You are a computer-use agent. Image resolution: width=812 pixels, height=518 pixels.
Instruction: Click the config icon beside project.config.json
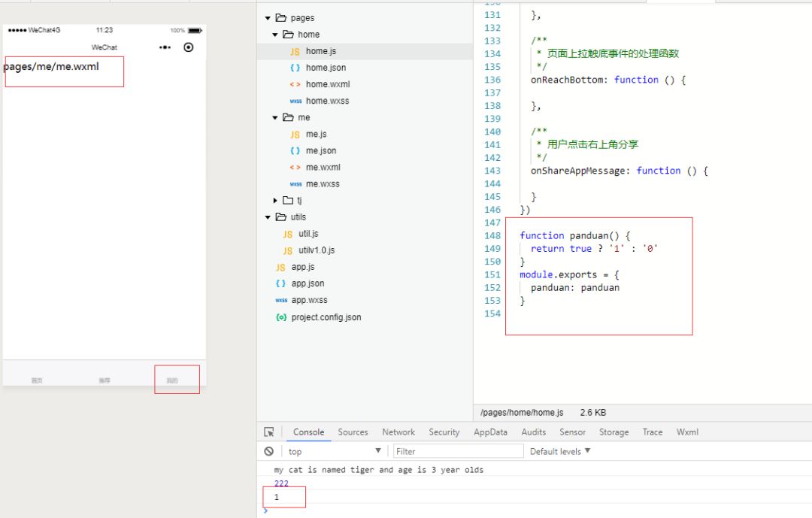click(x=281, y=317)
